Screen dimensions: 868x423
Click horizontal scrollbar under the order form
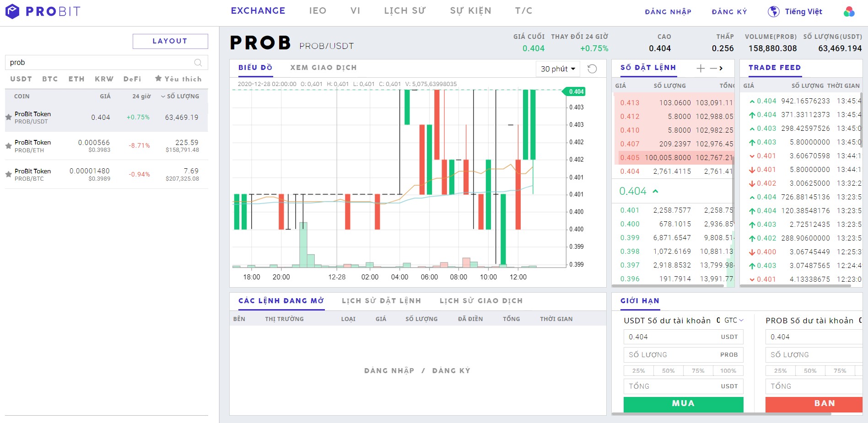click(721, 414)
